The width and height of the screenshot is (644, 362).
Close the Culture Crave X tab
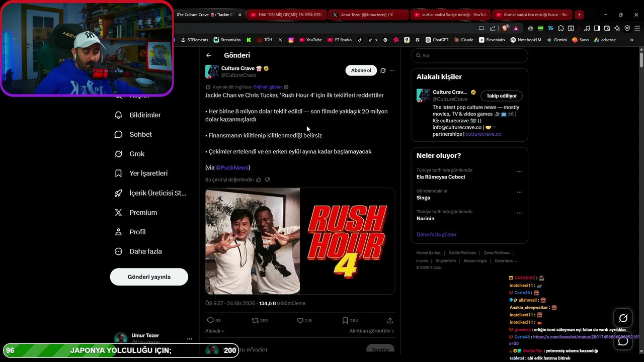click(239, 15)
